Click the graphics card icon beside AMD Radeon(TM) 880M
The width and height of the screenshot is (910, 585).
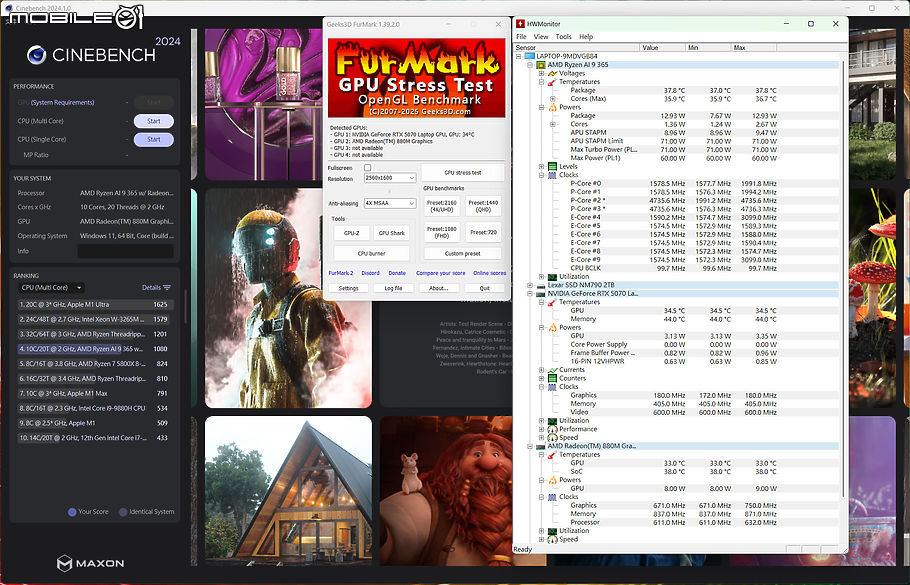click(541, 446)
